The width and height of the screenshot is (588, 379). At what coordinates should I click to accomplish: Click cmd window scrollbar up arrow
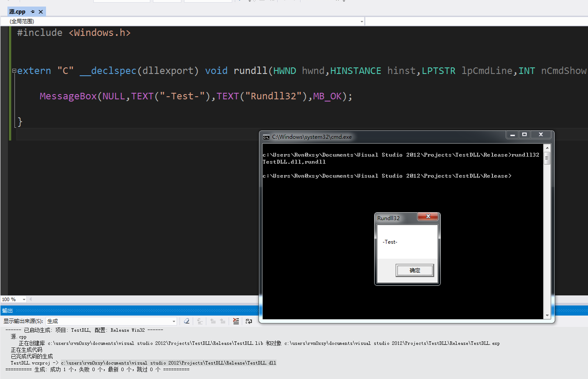point(547,147)
